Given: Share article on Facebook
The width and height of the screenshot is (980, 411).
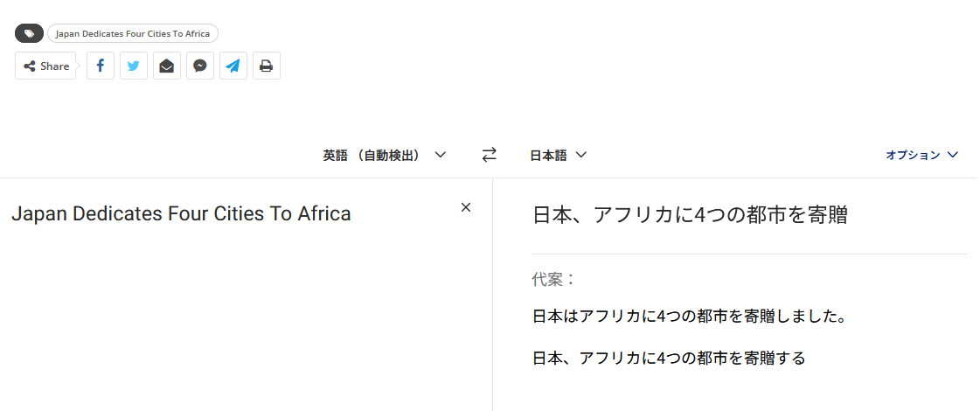Looking at the screenshot, I should pos(100,66).
